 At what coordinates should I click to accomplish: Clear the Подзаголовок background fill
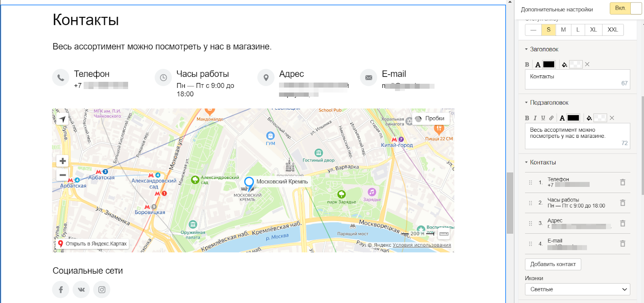(612, 118)
